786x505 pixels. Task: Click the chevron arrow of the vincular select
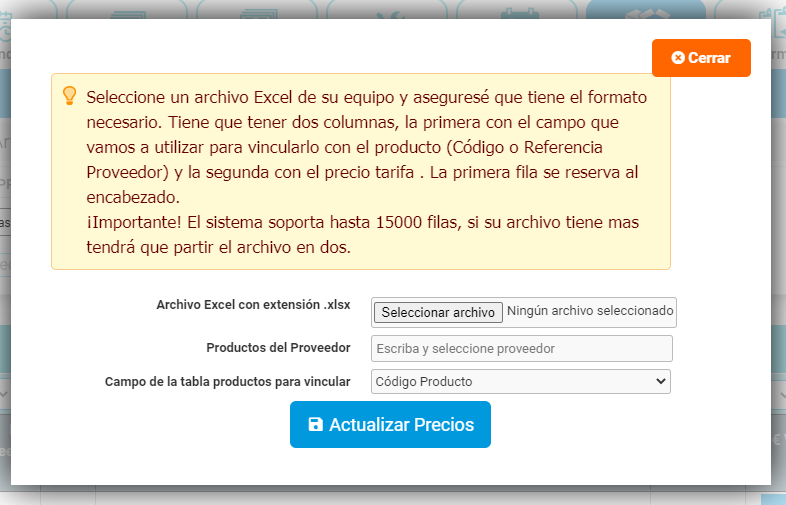coord(660,381)
